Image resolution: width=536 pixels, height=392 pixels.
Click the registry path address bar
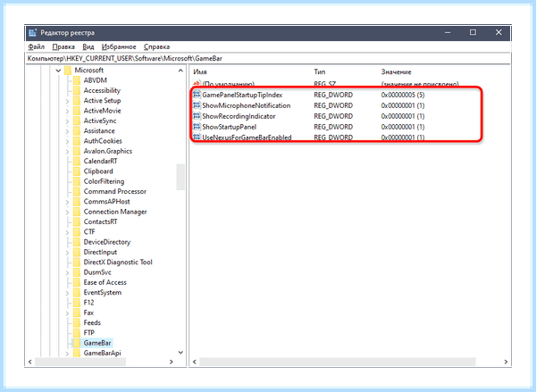(x=268, y=58)
